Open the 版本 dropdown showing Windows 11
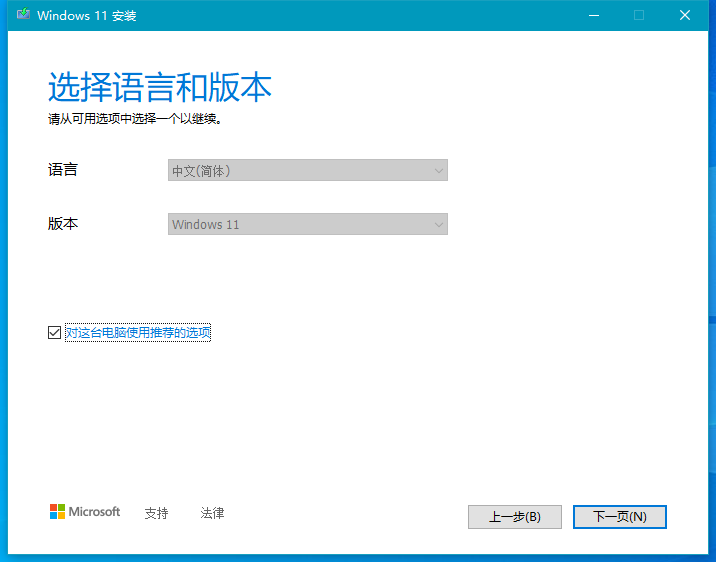This screenshot has width=716, height=562. pyautogui.click(x=308, y=224)
